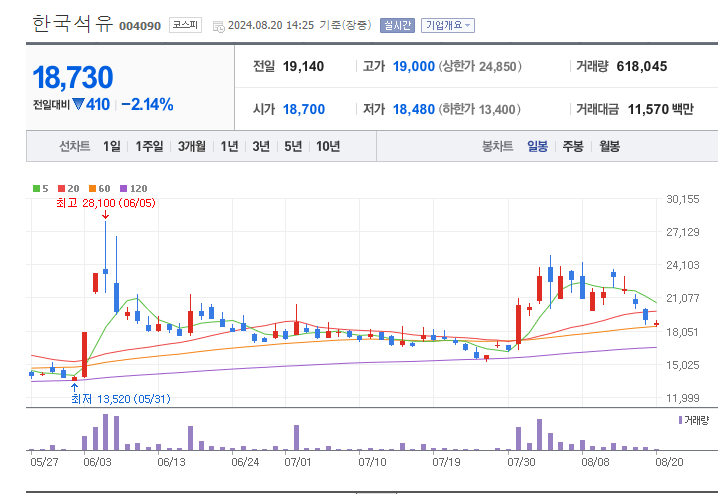
Task: Select the 10년 line chart period
Action: (x=328, y=146)
